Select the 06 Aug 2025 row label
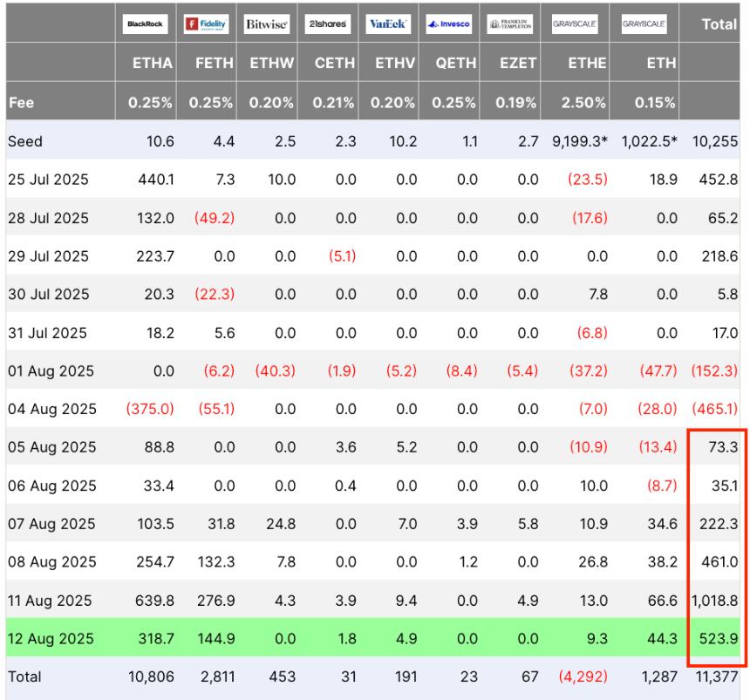Screen dimensions: 750x700 click(52, 486)
